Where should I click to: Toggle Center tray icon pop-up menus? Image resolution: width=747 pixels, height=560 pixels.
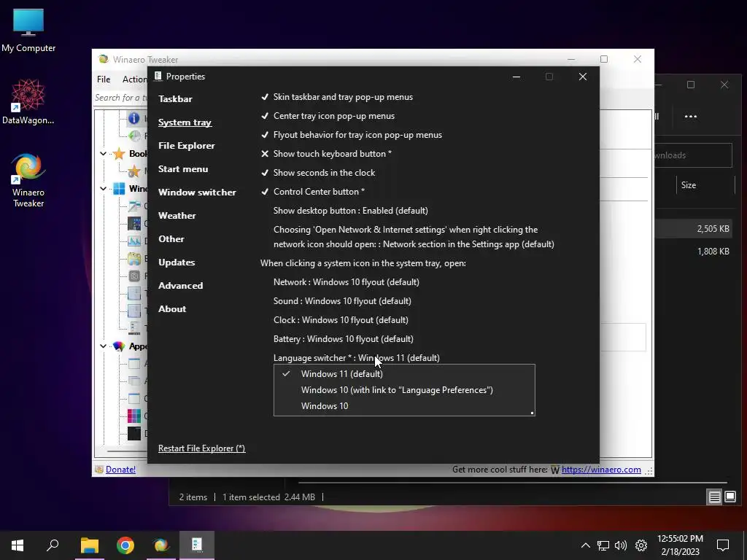click(x=328, y=116)
